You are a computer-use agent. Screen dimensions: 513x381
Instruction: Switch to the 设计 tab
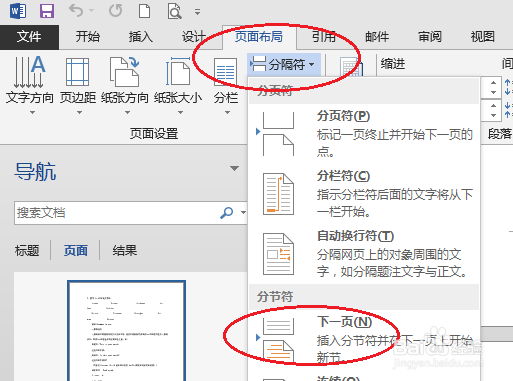tap(193, 37)
